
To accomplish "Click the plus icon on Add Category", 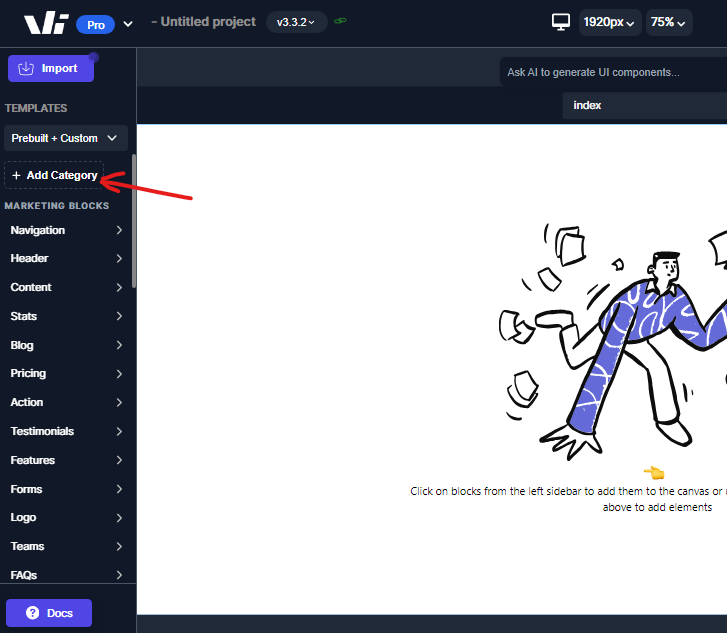I will pos(16,175).
